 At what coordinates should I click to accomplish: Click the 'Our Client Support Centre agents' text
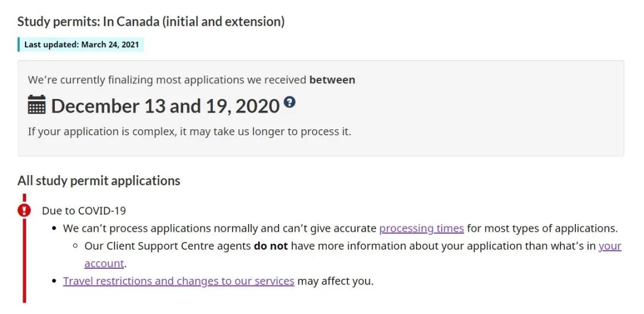(x=168, y=246)
